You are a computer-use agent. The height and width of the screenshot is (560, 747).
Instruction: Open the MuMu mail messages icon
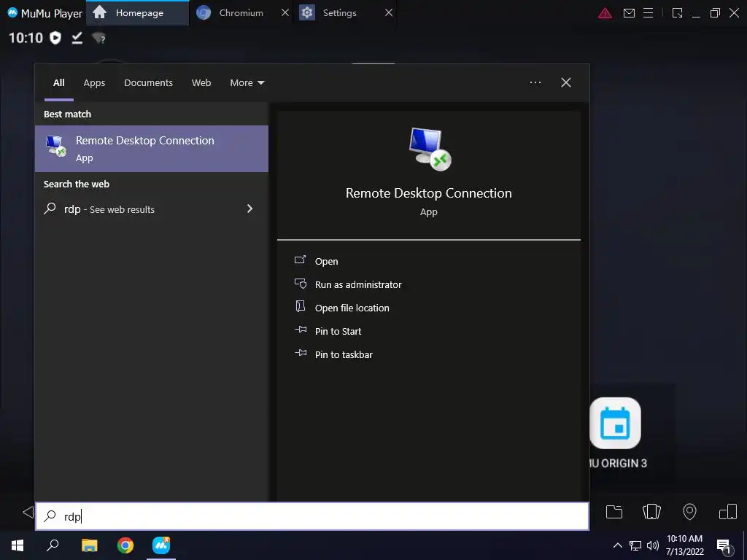pos(630,13)
